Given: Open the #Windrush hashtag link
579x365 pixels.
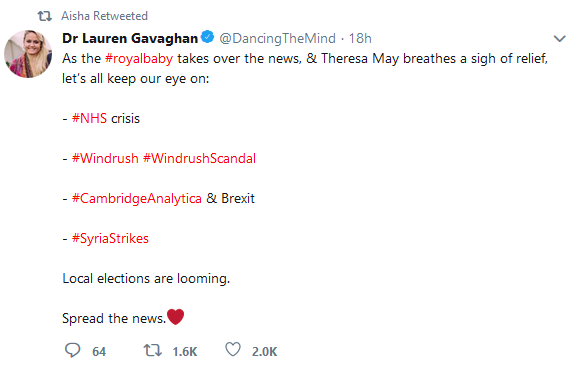Looking at the screenshot, I should (x=105, y=158).
